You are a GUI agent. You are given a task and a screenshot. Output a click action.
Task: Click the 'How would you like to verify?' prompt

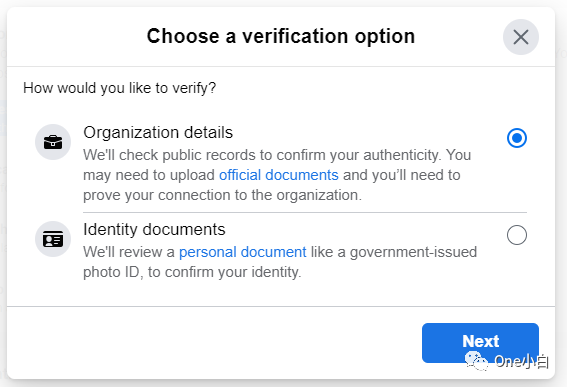click(x=119, y=88)
